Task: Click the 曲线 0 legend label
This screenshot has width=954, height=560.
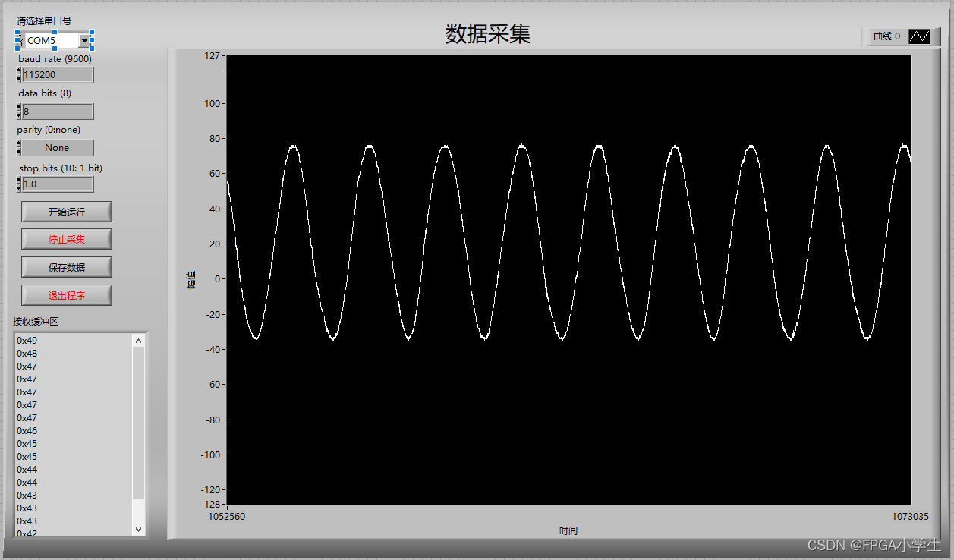Action: (886, 36)
